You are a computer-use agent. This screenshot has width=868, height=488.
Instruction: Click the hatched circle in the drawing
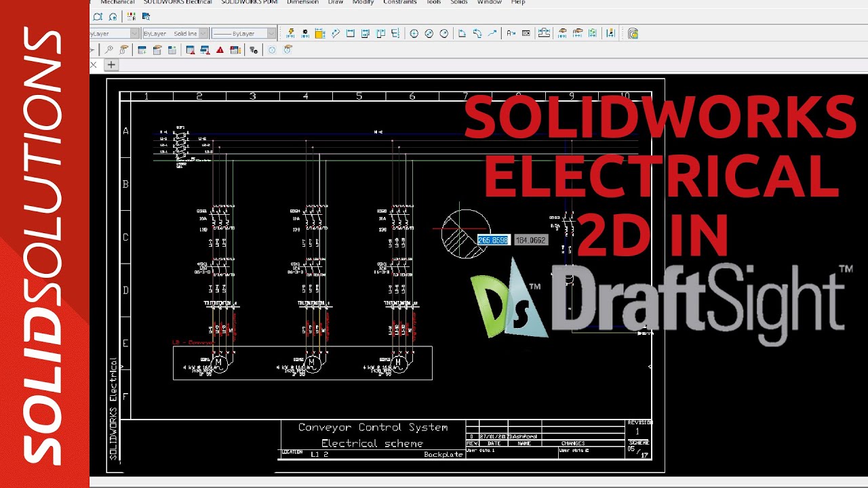[466, 234]
